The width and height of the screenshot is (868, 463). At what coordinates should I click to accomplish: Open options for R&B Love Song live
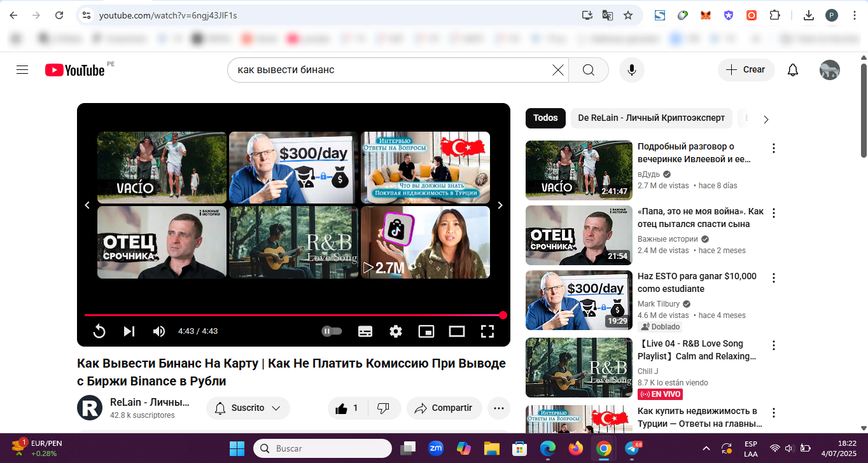point(774,345)
